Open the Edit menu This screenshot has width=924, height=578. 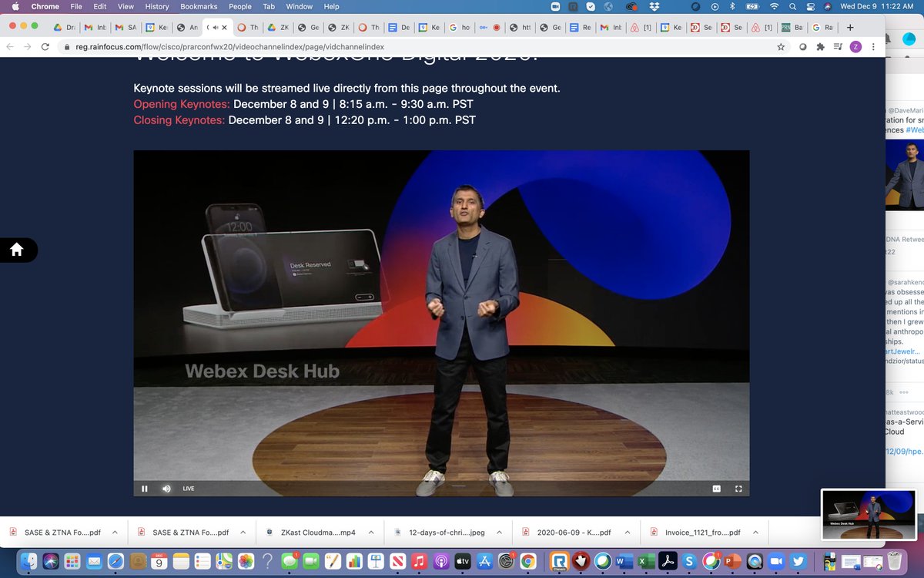click(x=100, y=6)
